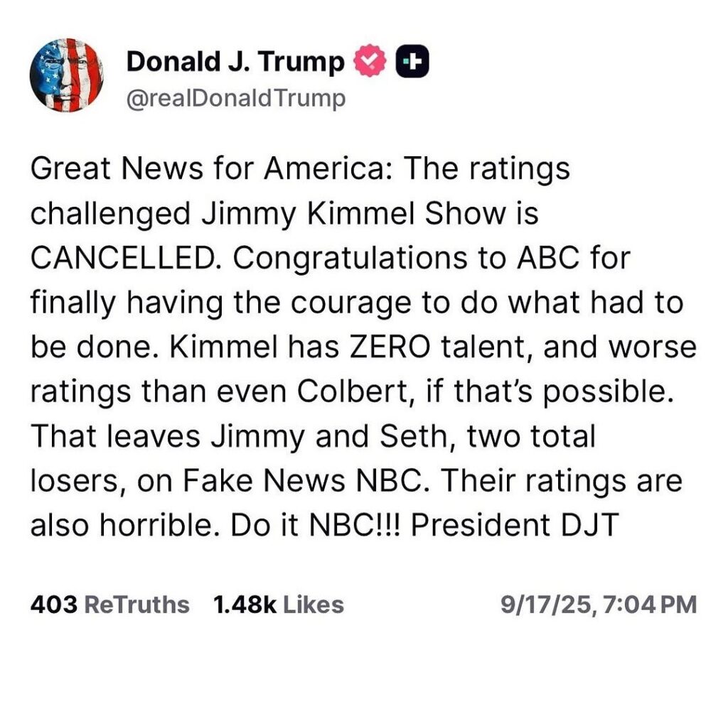This screenshot has width=728, height=702.
Task: Open the Donald J. Trump display name
Action: 235,63
